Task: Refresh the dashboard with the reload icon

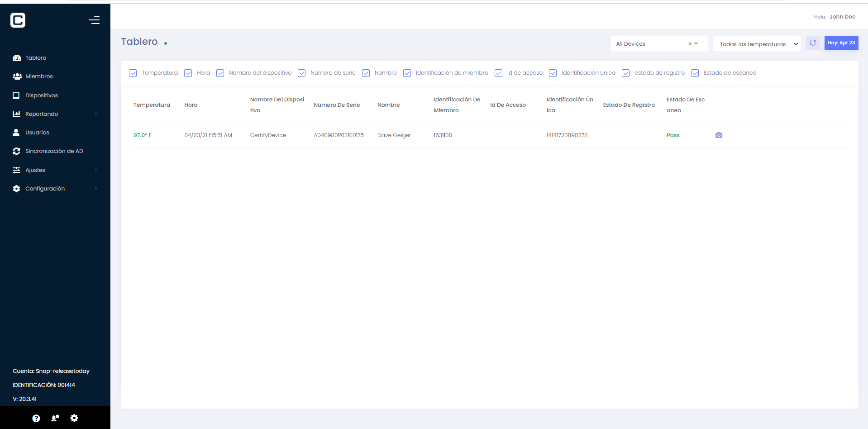Action: (813, 43)
